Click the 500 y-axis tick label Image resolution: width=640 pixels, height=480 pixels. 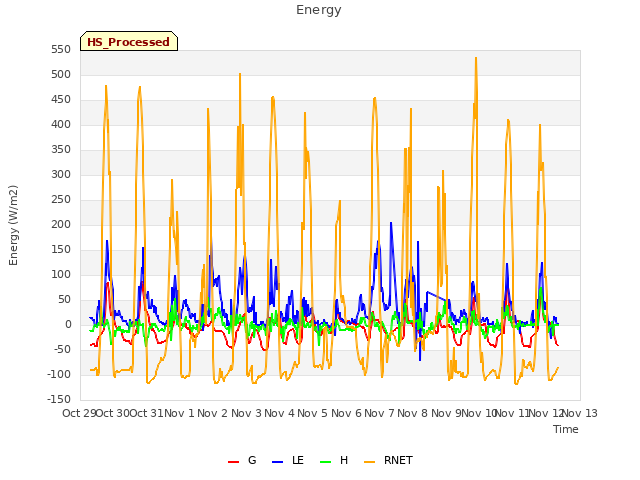[x=61, y=75]
